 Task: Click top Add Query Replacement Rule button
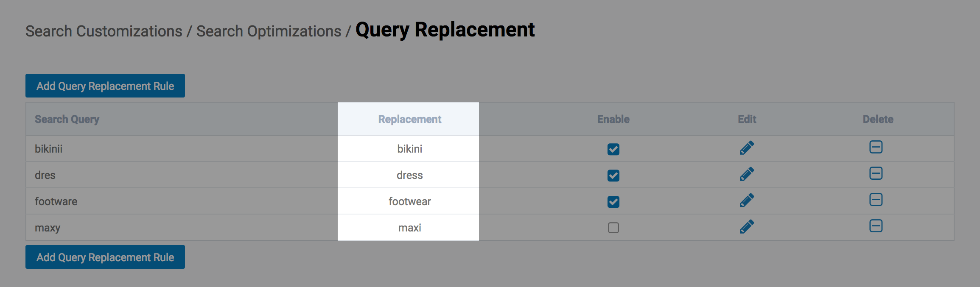point(105,86)
